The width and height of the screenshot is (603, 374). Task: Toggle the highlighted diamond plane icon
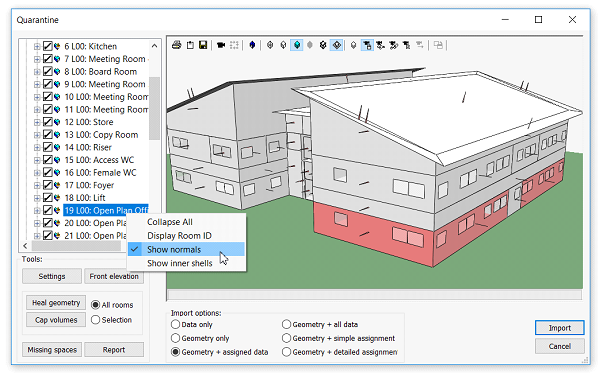click(336, 45)
